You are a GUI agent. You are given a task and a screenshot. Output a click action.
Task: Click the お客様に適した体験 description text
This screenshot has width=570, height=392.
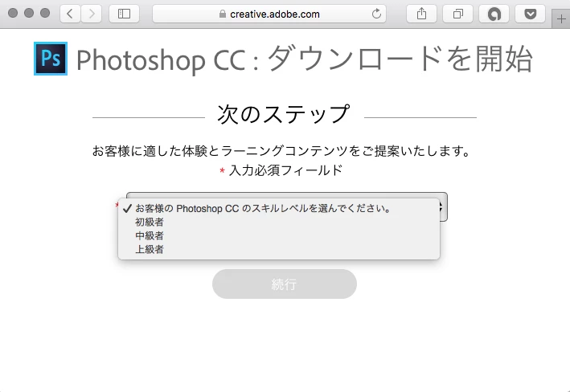coord(281,150)
